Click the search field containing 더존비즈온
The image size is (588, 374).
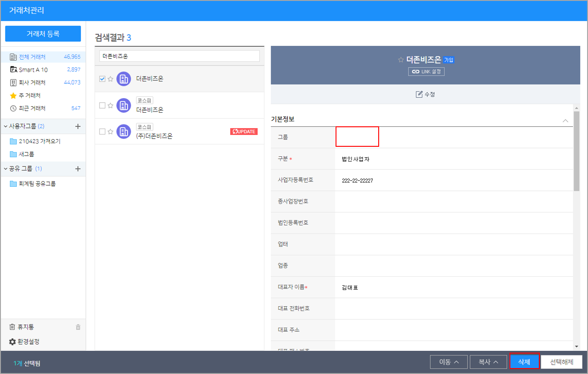tap(179, 56)
